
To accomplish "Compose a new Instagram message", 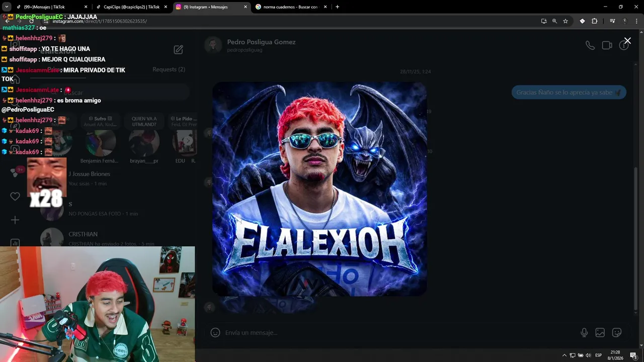I will tap(179, 49).
